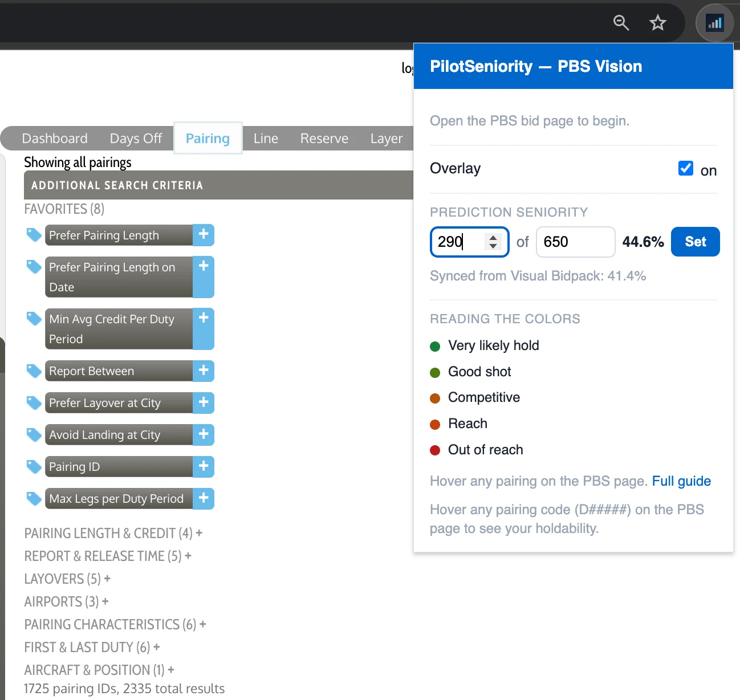
Task: Add Prefer Layover at City with plus
Action: point(204,403)
